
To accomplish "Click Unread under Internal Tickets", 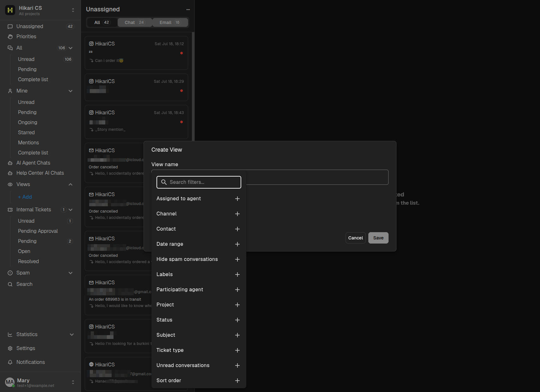I will click(26, 221).
